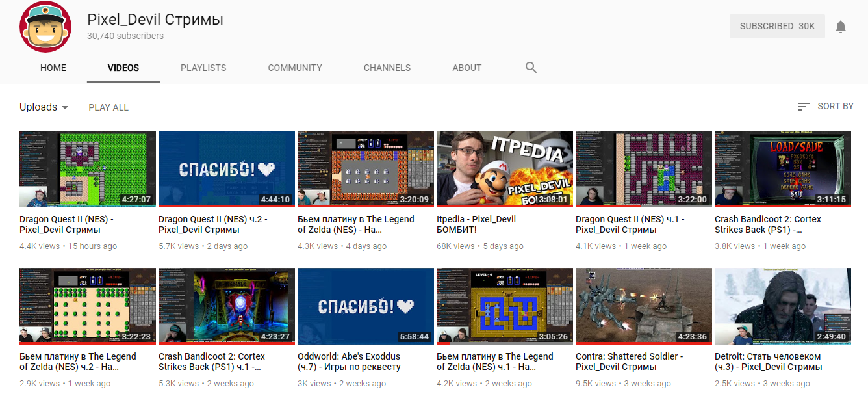The width and height of the screenshot is (868, 396).
Task: Open title 'Бьем платину в The Legend of Zelda (NES) ч.1'
Action: pyautogui.click(x=495, y=362)
